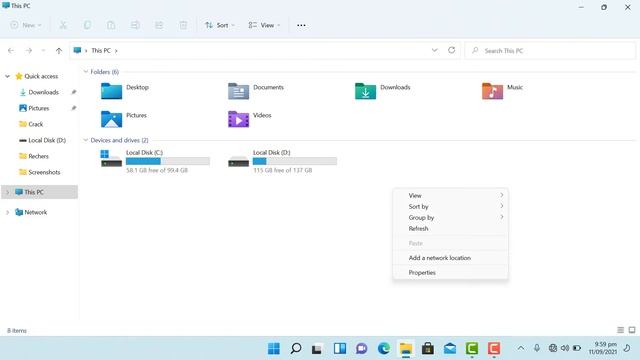Click the Share toolbar icon
The height and width of the screenshot is (360, 640).
click(x=159, y=25)
